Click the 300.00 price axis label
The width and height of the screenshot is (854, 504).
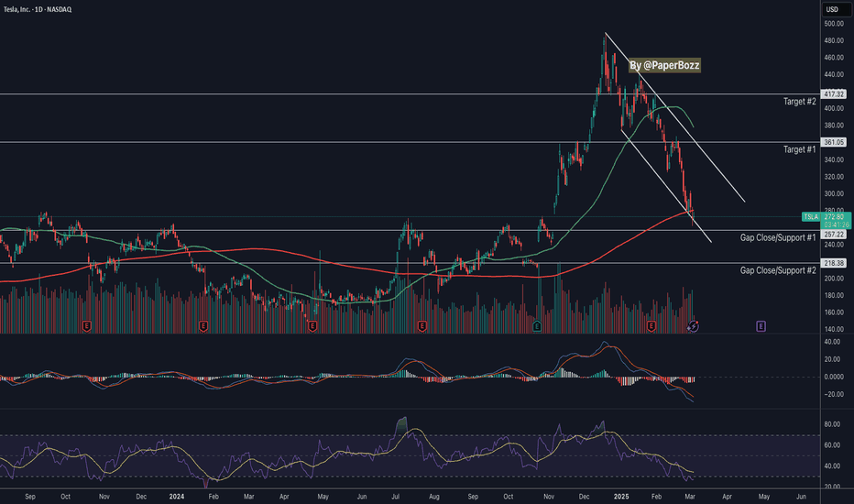pos(834,193)
